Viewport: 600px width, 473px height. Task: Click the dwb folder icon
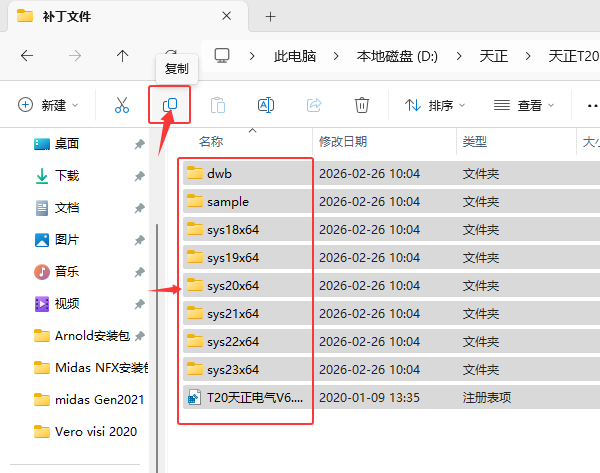[x=195, y=173]
